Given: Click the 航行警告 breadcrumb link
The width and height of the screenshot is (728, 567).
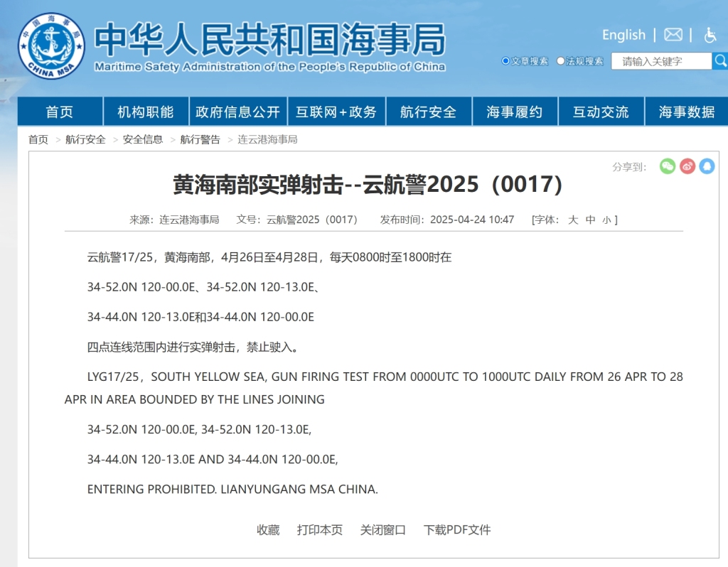Looking at the screenshot, I should click(200, 139).
